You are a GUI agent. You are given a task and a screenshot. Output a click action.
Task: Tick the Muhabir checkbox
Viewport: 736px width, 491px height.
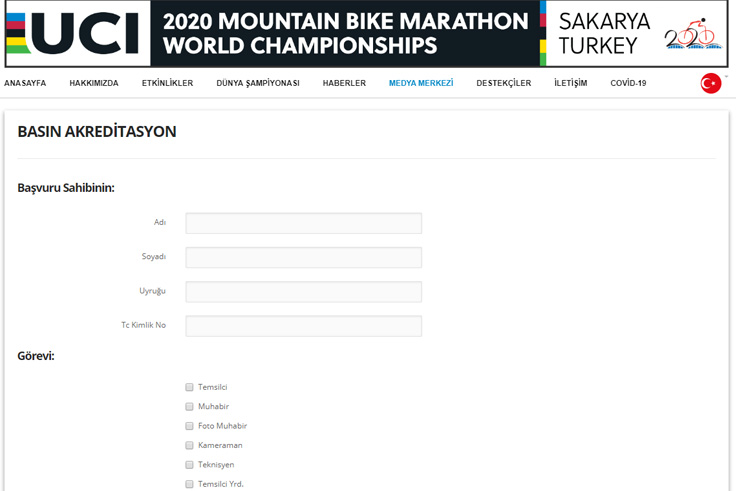pyautogui.click(x=189, y=407)
